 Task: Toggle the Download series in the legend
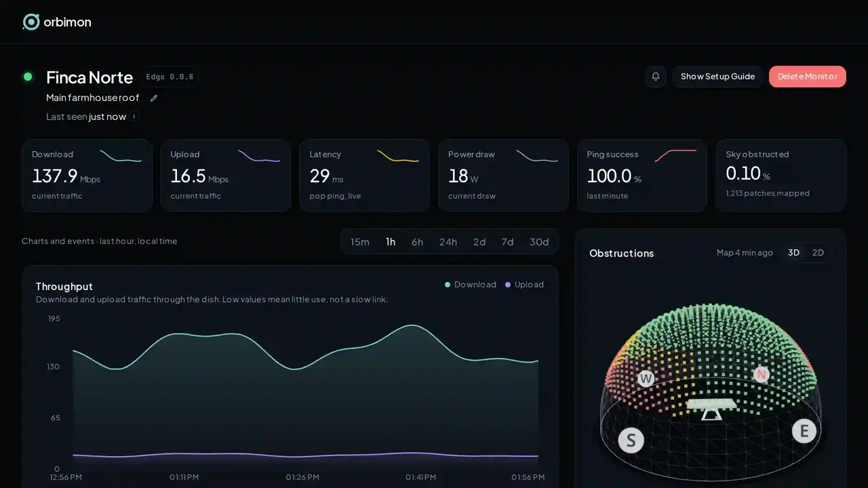[471, 285]
